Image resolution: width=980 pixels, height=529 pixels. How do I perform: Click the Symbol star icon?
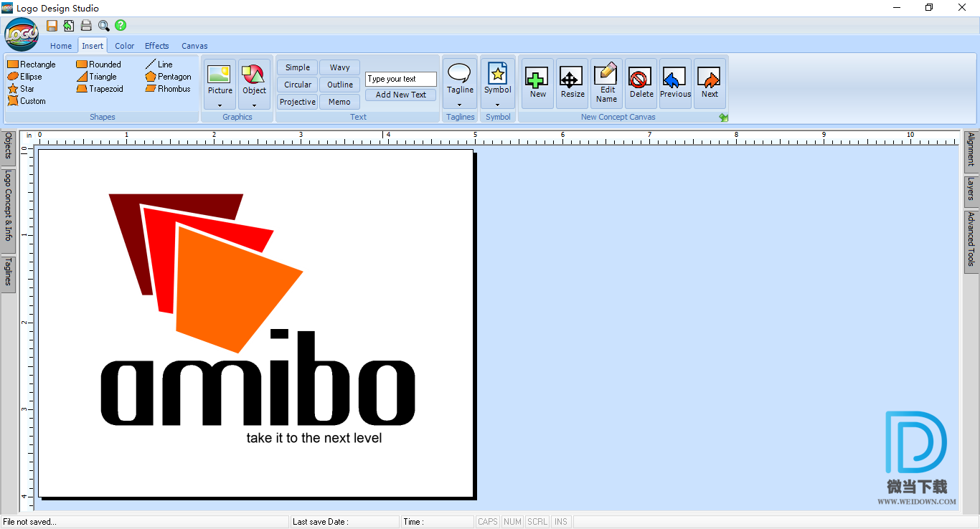coord(497,73)
